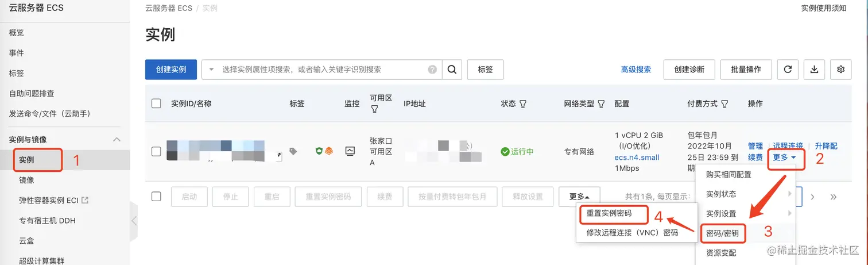Click the search magnifier icon

click(x=452, y=70)
